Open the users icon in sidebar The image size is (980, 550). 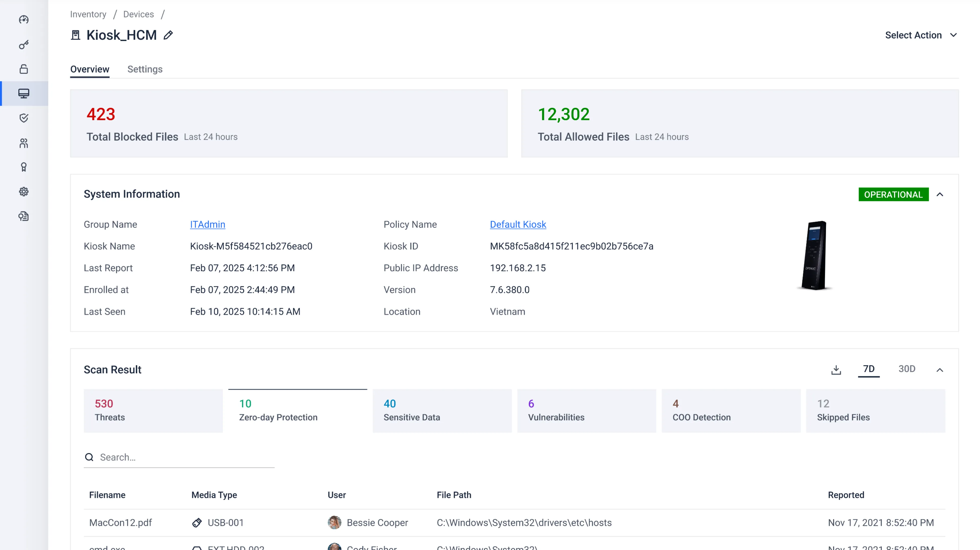[x=24, y=143]
